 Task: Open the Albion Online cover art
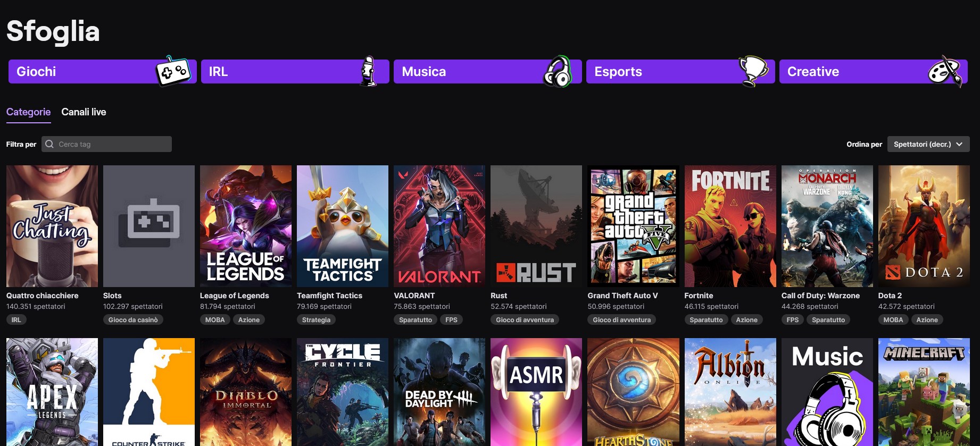tap(730, 392)
